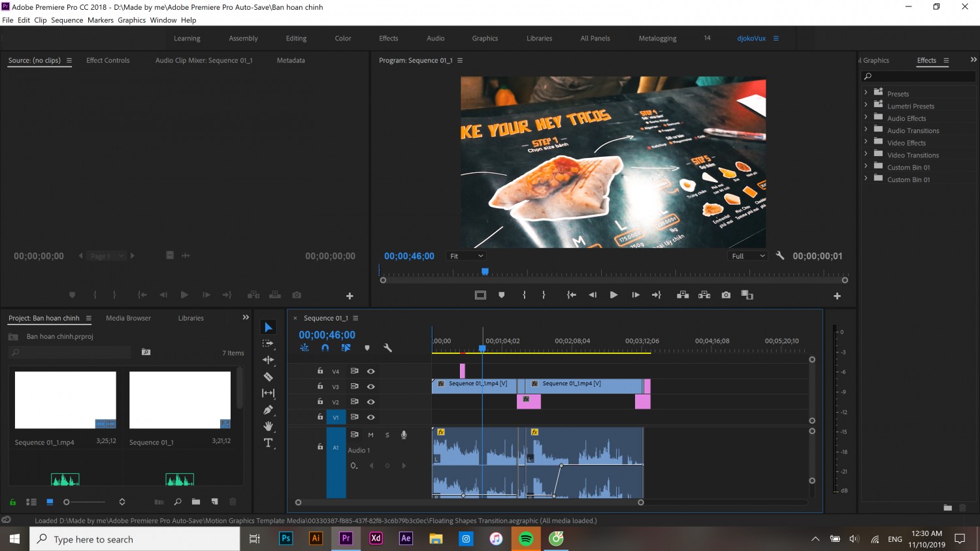Open timeline display settings wrench
Viewport: 980px width, 551px height.
coord(387,348)
